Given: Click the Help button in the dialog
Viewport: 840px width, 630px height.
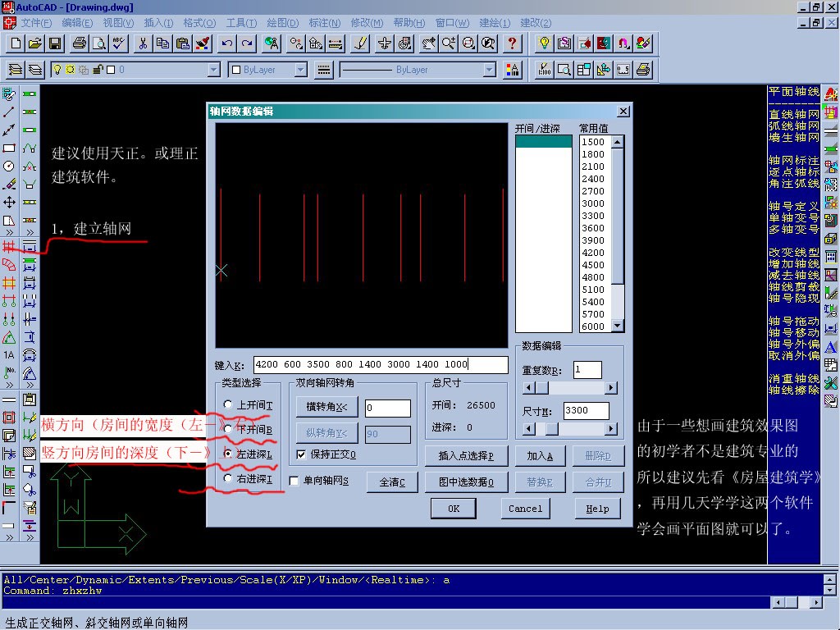Looking at the screenshot, I should (x=597, y=509).
